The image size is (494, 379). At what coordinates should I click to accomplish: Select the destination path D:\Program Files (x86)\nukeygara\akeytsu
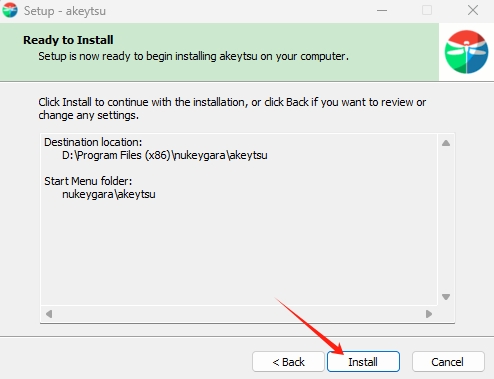(x=165, y=155)
